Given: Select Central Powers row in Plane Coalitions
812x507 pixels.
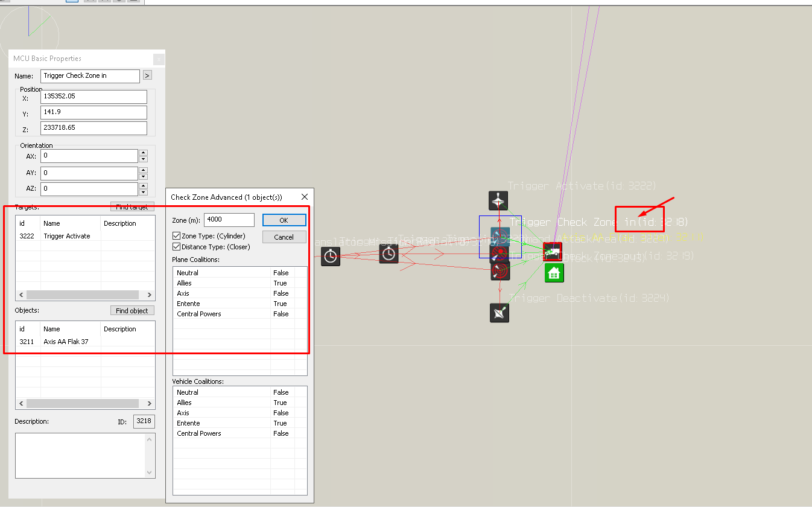Looking at the screenshot, I should coord(239,314).
